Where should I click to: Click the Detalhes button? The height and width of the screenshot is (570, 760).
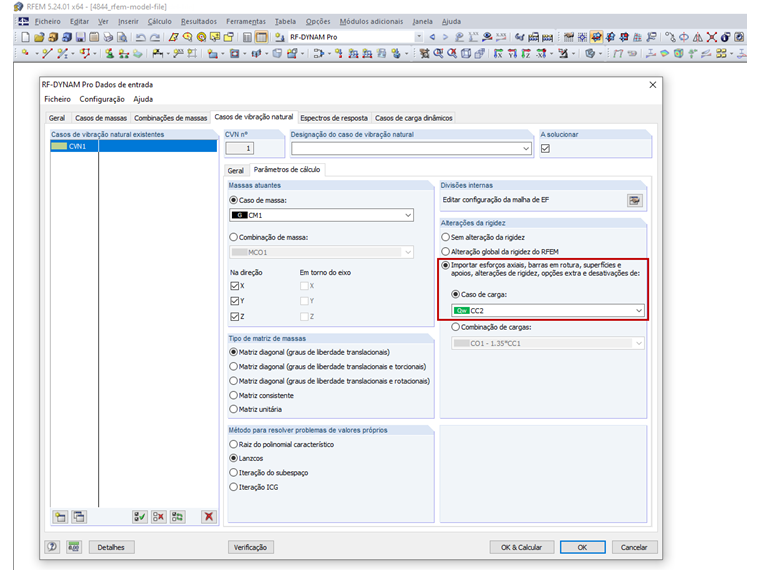(x=111, y=547)
